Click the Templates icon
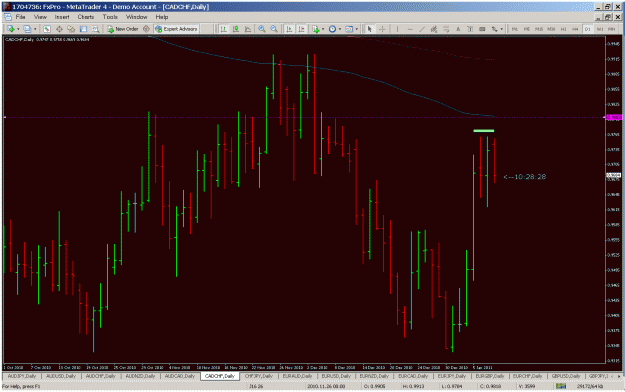The image size is (625, 392). tap(349, 29)
